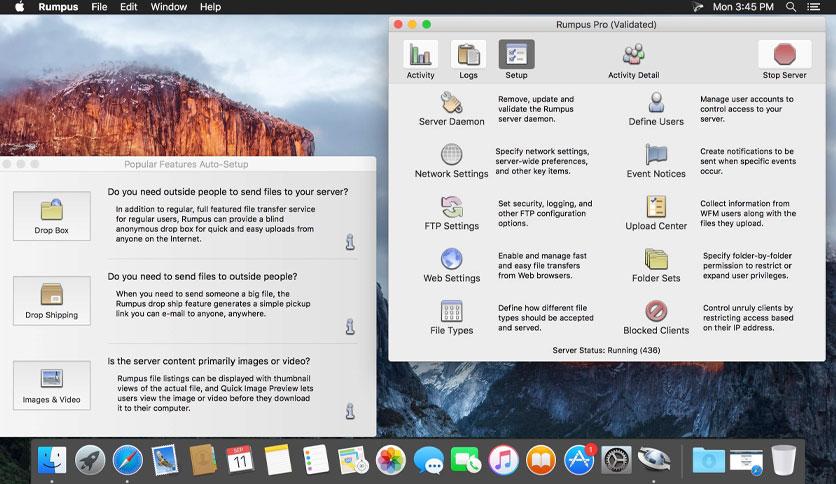Open Launchpad from the Dock
Viewport: 836px width, 484px height.
tap(90, 459)
